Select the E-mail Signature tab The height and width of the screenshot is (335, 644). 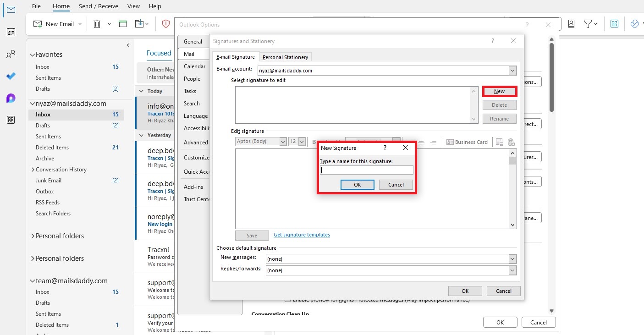point(236,57)
